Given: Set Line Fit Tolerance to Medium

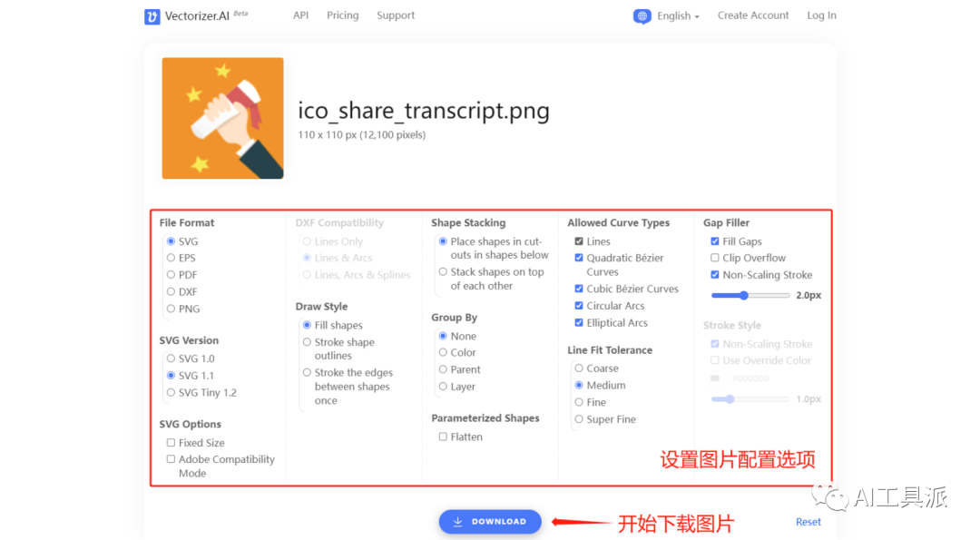Looking at the screenshot, I should coord(579,385).
